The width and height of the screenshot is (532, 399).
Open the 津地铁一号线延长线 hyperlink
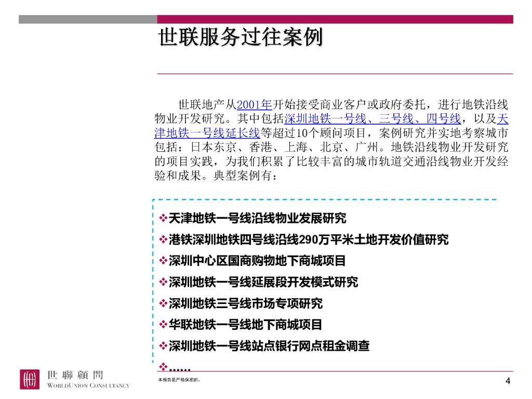point(207,133)
